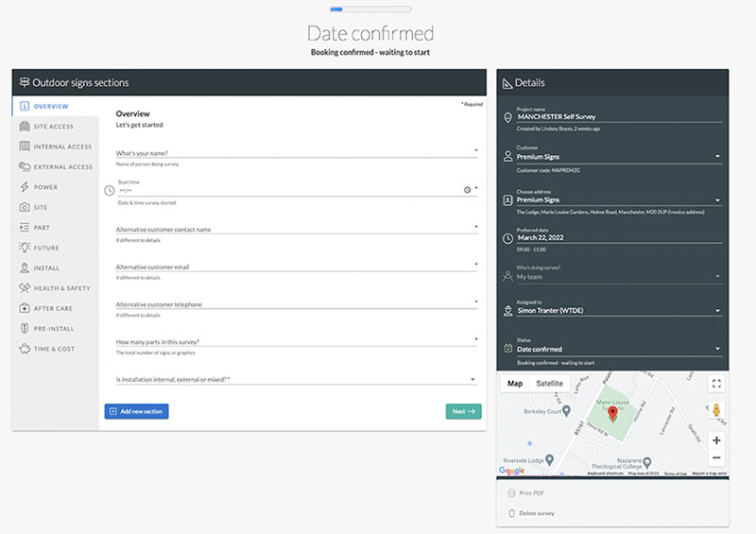Click the Next button
Viewport: 756px width, 534px height.
(463, 411)
